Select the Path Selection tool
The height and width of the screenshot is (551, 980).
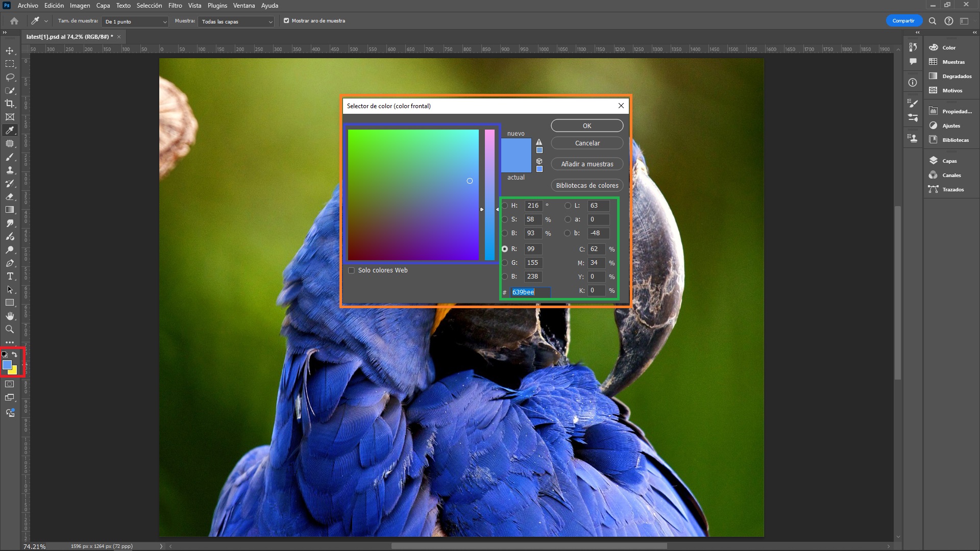(x=10, y=290)
